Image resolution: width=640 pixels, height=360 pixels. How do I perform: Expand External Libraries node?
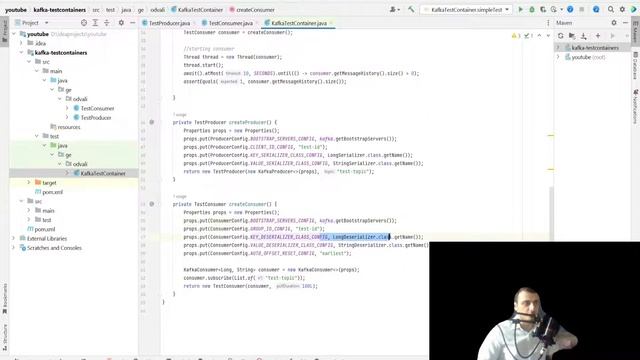(13, 238)
